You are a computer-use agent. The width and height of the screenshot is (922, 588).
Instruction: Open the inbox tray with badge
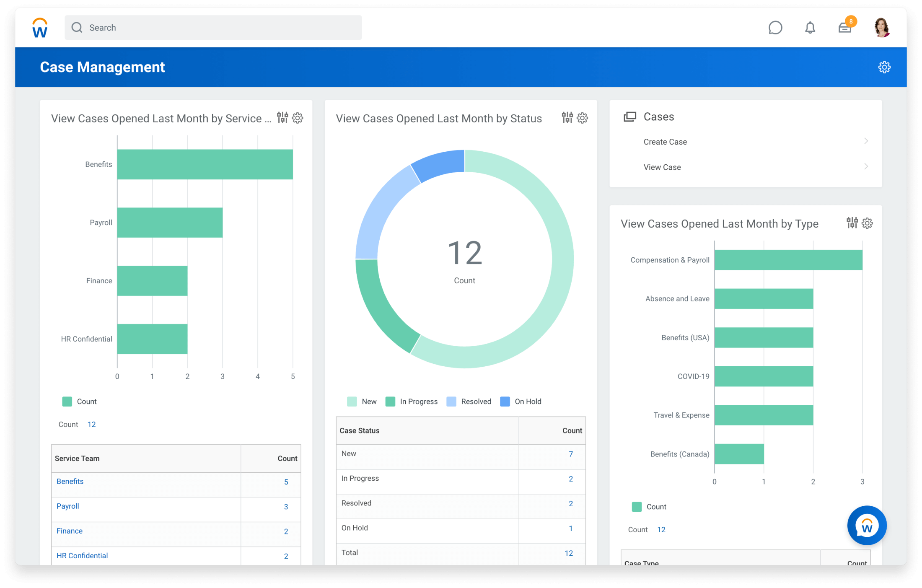pyautogui.click(x=844, y=28)
